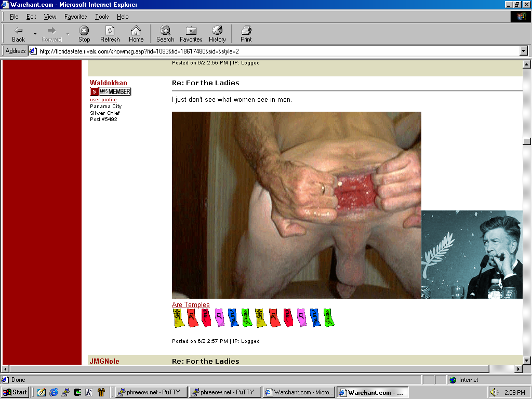Refresh the current page

110,34
